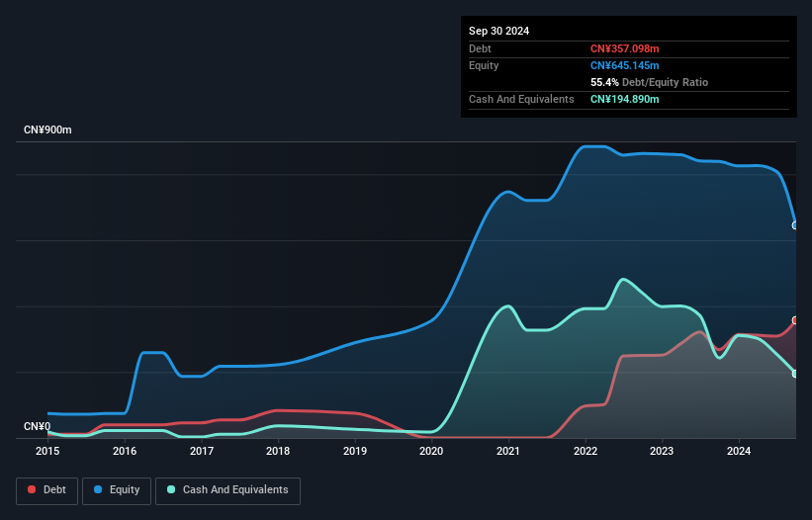Click the 2021 x-axis label

tap(508, 451)
